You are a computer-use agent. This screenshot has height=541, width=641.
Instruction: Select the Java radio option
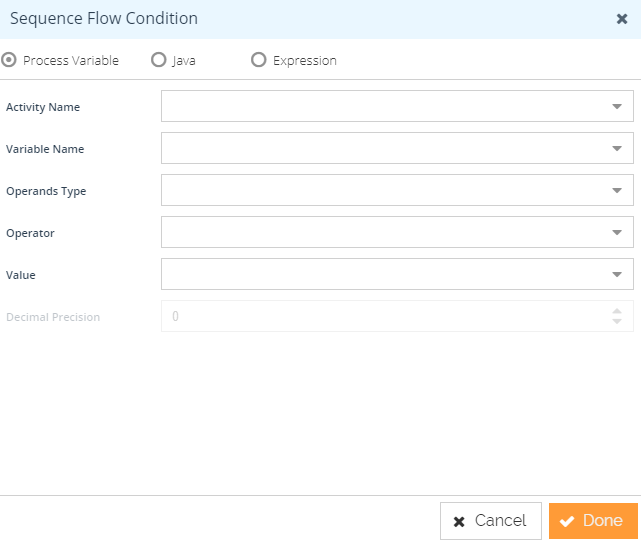(x=158, y=60)
